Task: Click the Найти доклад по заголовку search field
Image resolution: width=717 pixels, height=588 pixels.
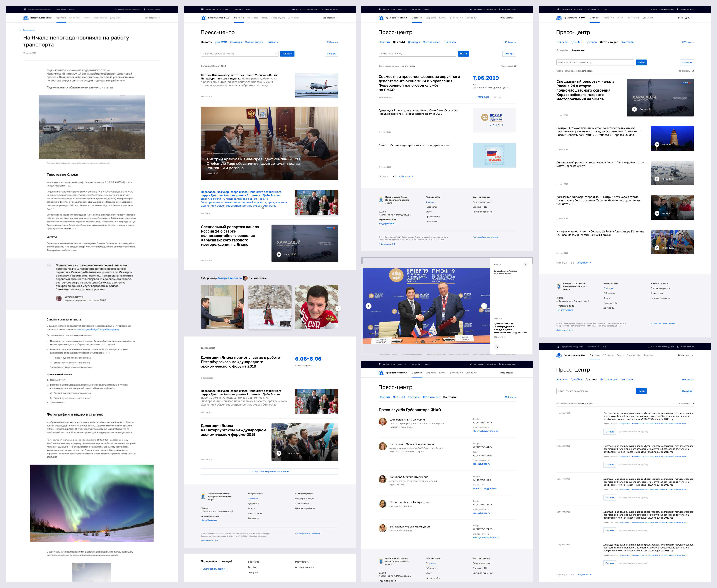Action: coord(595,391)
